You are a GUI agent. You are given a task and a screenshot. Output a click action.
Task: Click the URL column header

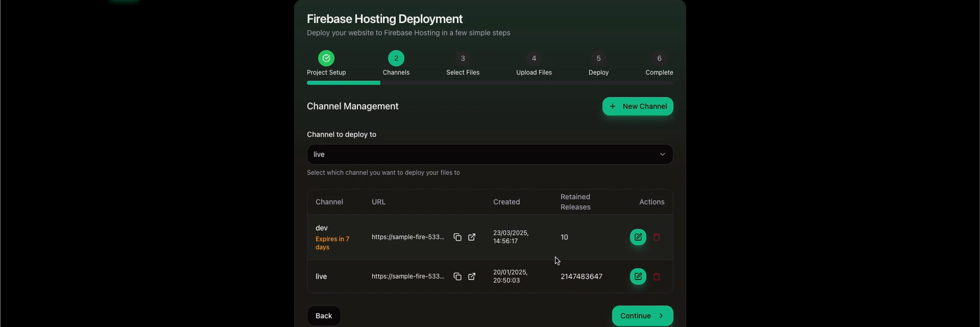click(x=379, y=202)
